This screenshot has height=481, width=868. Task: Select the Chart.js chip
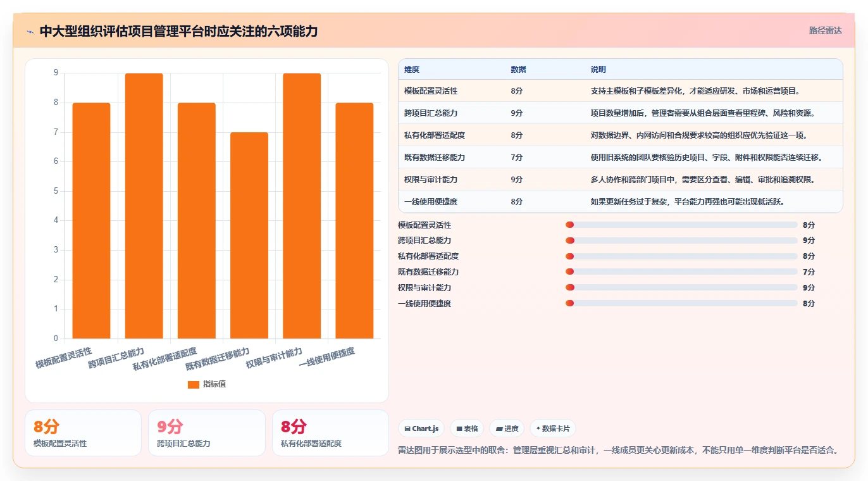pos(421,428)
